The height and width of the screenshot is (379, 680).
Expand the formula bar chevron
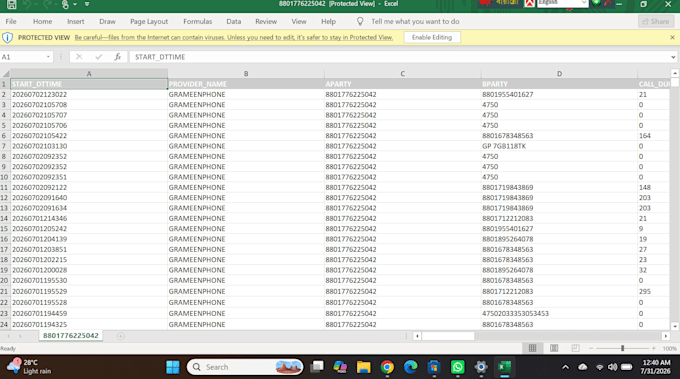pos(673,57)
